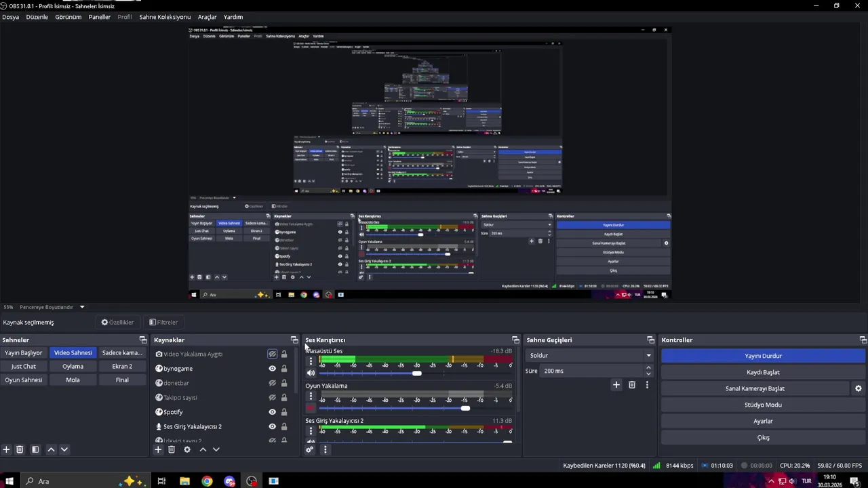Click the Süre 200 ms duration field
The image size is (868, 488).
pyautogui.click(x=591, y=371)
